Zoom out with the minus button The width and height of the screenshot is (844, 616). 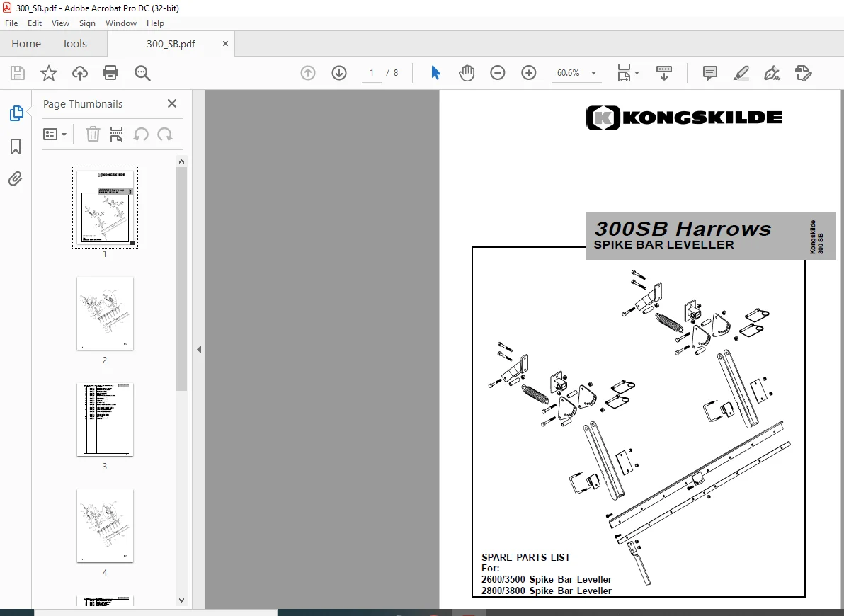497,73
